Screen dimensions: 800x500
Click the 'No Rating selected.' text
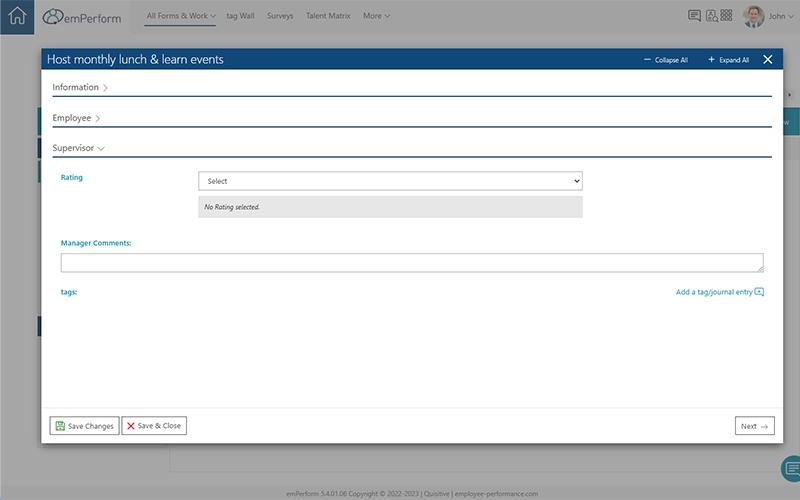232,207
